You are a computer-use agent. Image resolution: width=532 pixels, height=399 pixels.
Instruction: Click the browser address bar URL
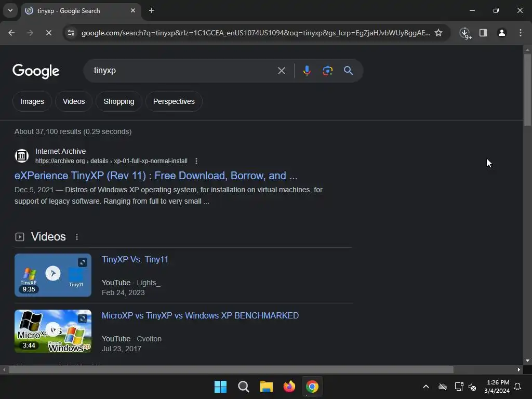coord(256,33)
